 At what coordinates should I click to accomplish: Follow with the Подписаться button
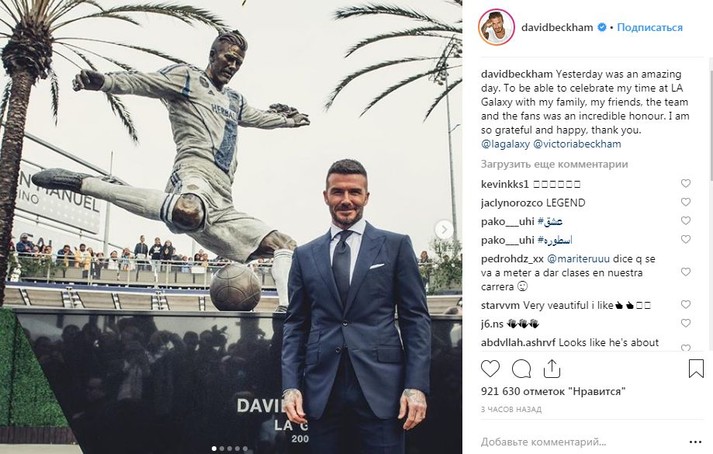650,27
